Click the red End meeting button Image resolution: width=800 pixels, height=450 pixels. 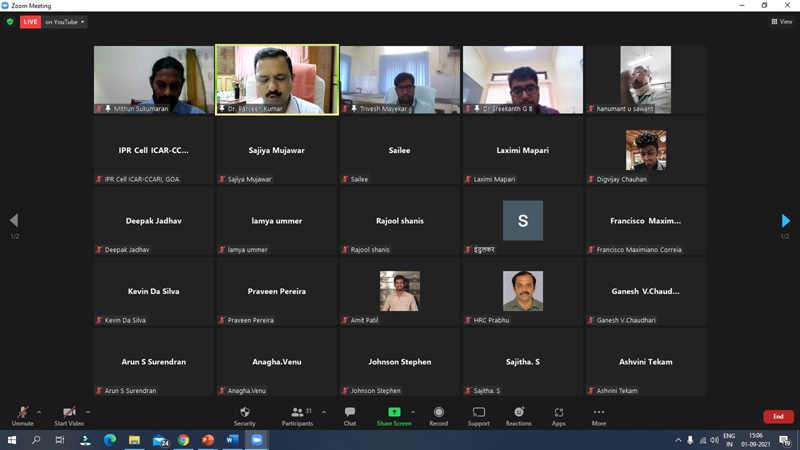(778, 416)
